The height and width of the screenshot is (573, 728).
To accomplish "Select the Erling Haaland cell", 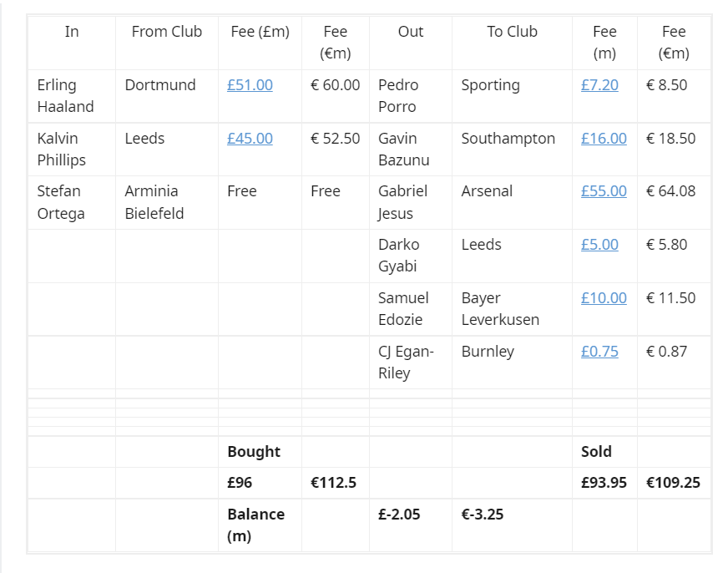I will pos(72,96).
